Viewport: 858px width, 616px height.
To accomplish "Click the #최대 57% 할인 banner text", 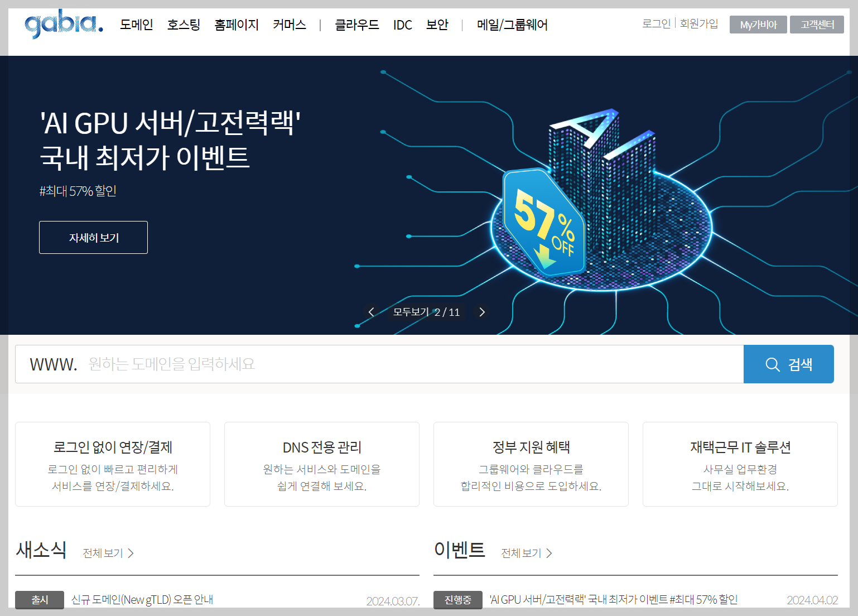I will click(x=78, y=191).
